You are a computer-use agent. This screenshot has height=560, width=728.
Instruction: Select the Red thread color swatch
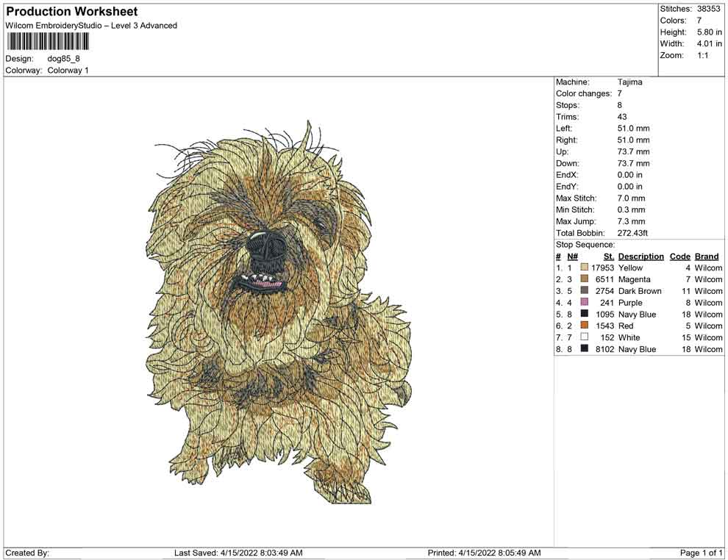pyautogui.click(x=585, y=326)
